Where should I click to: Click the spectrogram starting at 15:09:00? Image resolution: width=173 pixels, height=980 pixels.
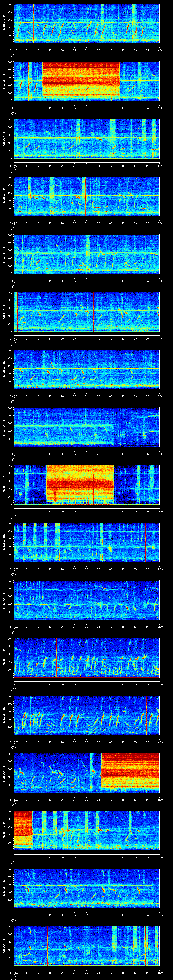pos(87,485)
